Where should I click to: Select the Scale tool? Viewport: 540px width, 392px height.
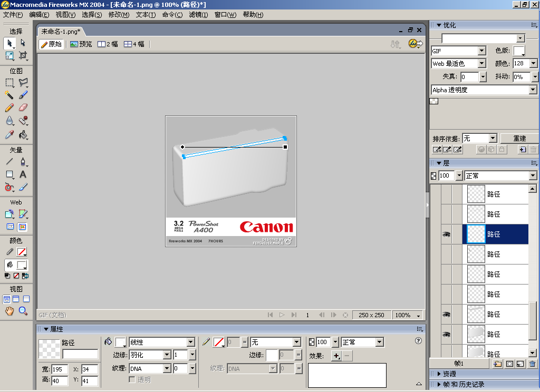click(9, 55)
